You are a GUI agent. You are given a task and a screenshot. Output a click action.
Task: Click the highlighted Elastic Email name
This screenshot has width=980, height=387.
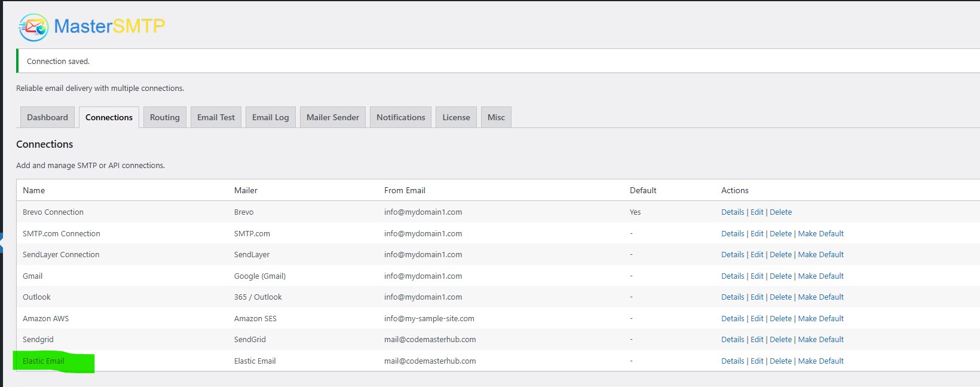tap(44, 361)
